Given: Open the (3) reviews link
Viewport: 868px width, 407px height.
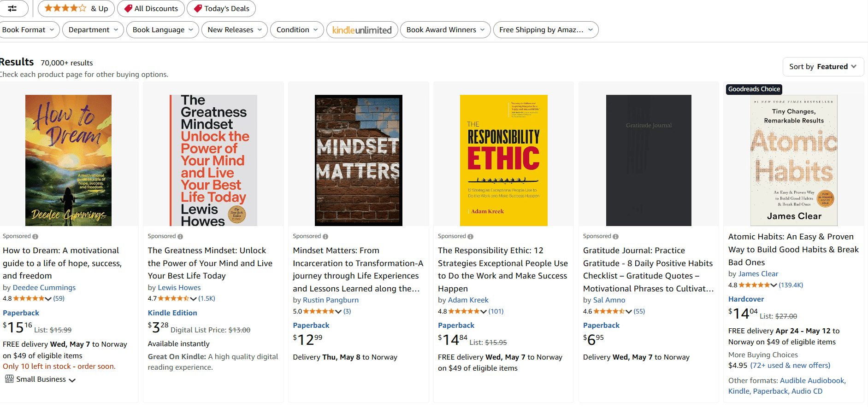Looking at the screenshot, I should [x=347, y=311].
